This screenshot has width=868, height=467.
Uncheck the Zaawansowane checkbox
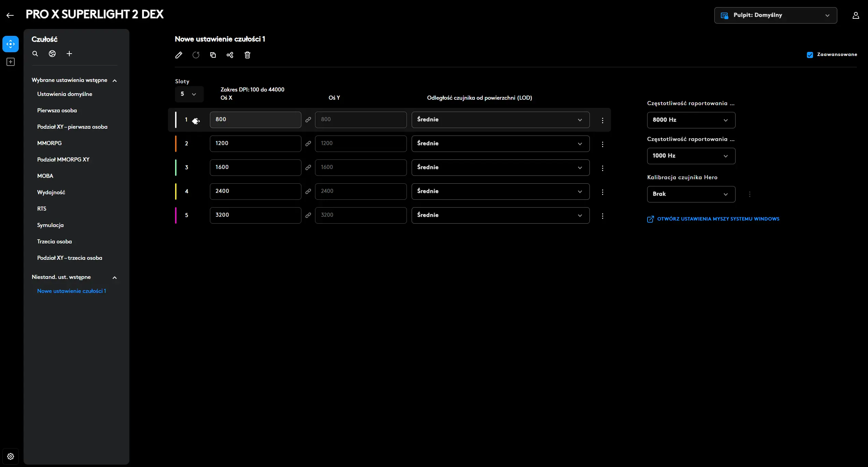[810, 55]
